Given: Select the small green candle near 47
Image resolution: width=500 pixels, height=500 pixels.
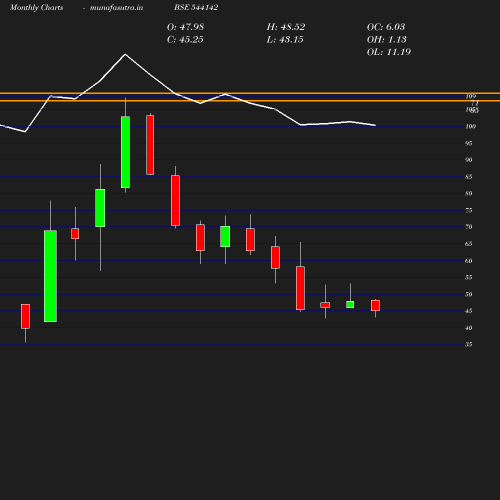Looking at the screenshot, I should pos(350,305).
